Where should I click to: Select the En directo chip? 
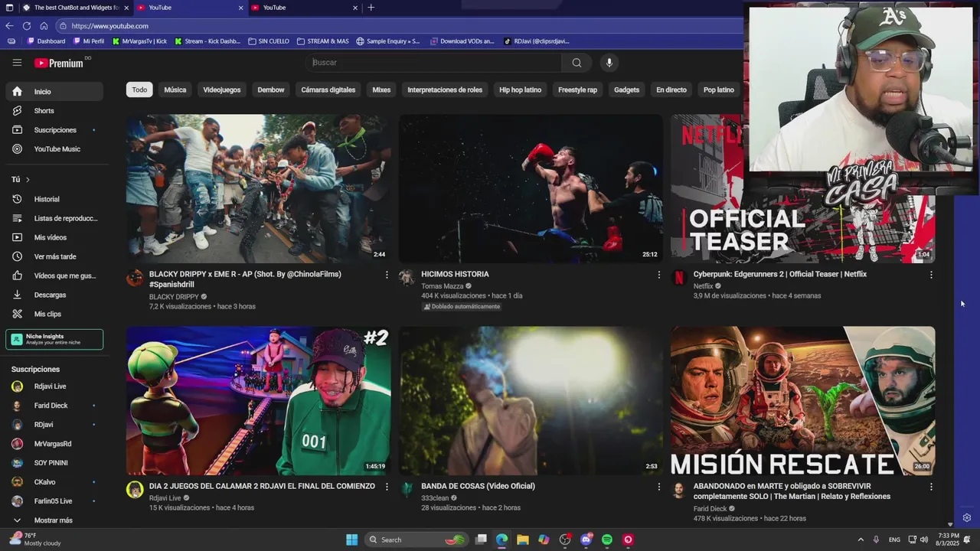(x=671, y=90)
